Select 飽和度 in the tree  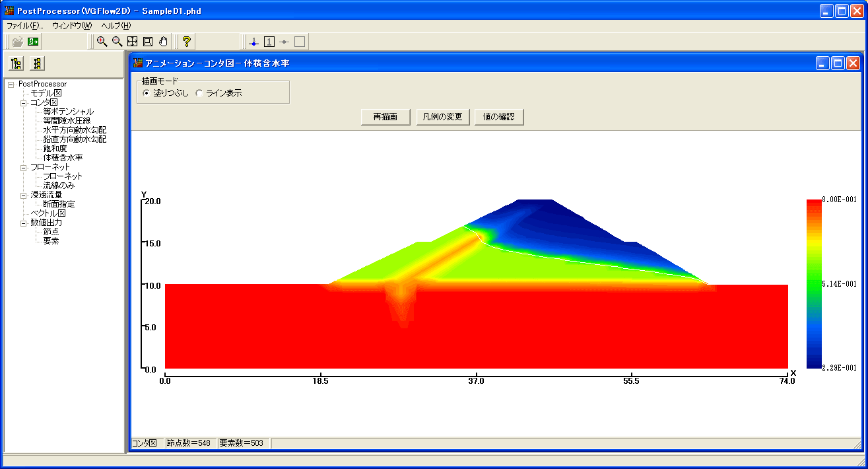coord(55,149)
